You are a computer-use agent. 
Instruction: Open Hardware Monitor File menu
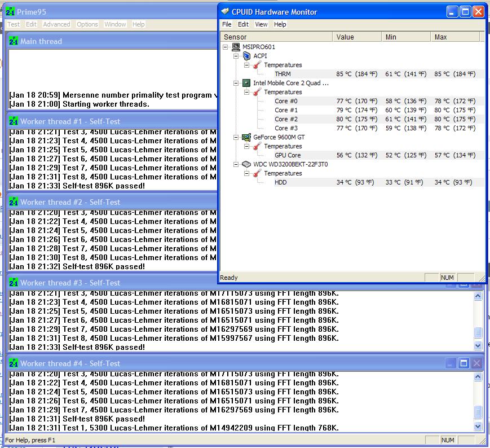(227, 24)
